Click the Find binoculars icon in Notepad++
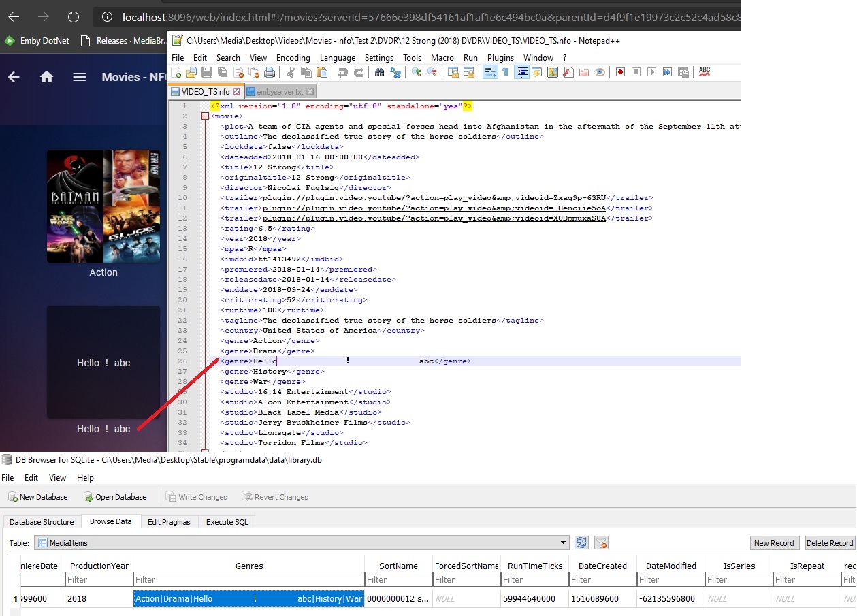 379,72
